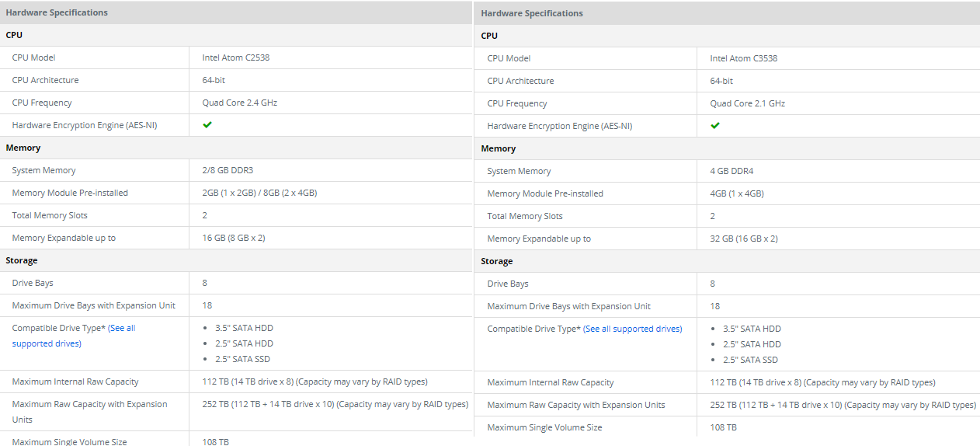The height and width of the screenshot is (446, 980).
Task: Select '2/8 GB DDR3' system memory value
Action: [x=229, y=170]
